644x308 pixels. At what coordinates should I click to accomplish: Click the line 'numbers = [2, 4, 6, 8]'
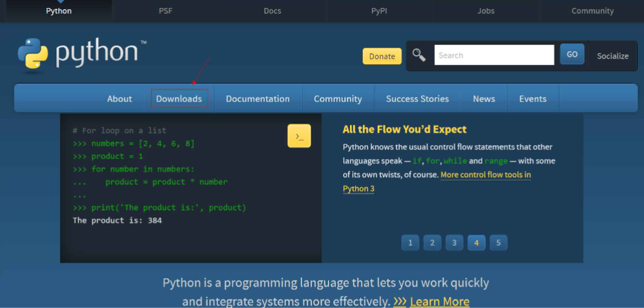[134, 144]
